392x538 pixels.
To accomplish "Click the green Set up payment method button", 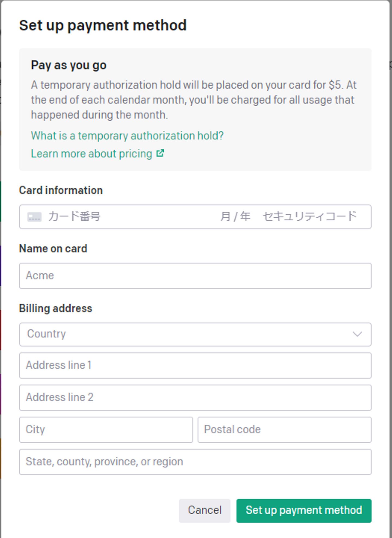I will tap(304, 510).
